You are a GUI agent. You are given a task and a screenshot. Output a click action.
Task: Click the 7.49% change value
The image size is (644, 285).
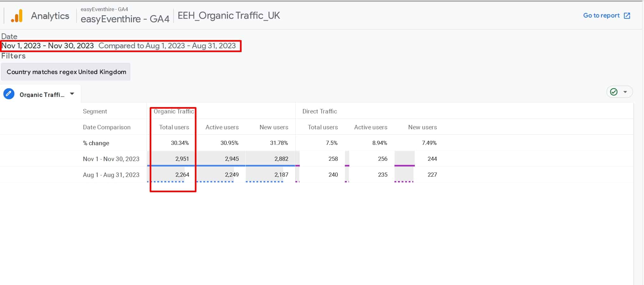click(429, 143)
